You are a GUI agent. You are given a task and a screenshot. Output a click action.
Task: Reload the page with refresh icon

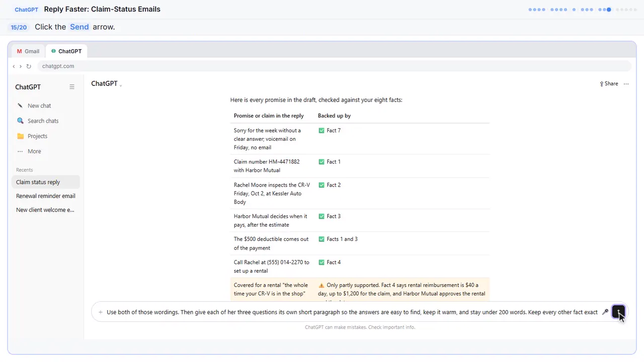coord(29,66)
